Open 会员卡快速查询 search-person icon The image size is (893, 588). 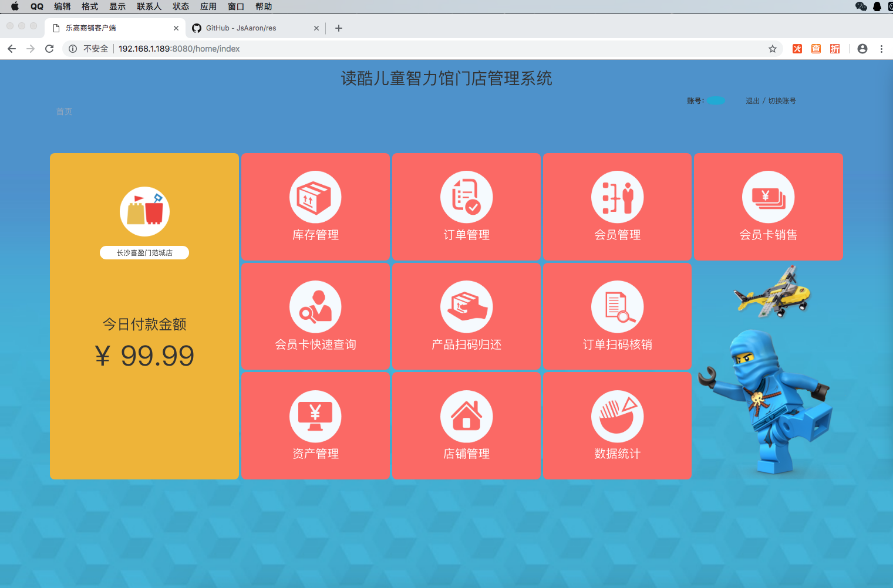pyautogui.click(x=315, y=307)
